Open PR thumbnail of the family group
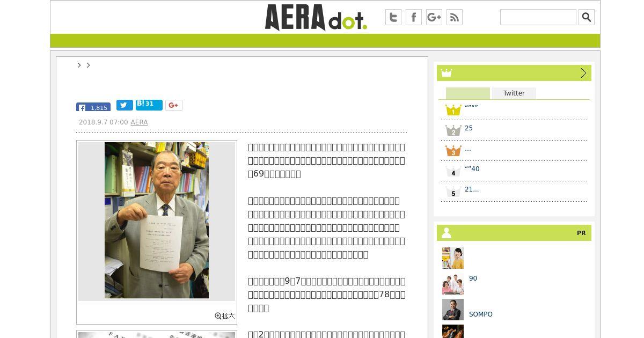Image resolution: width=644 pixels, height=338 pixels. tap(453, 284)
